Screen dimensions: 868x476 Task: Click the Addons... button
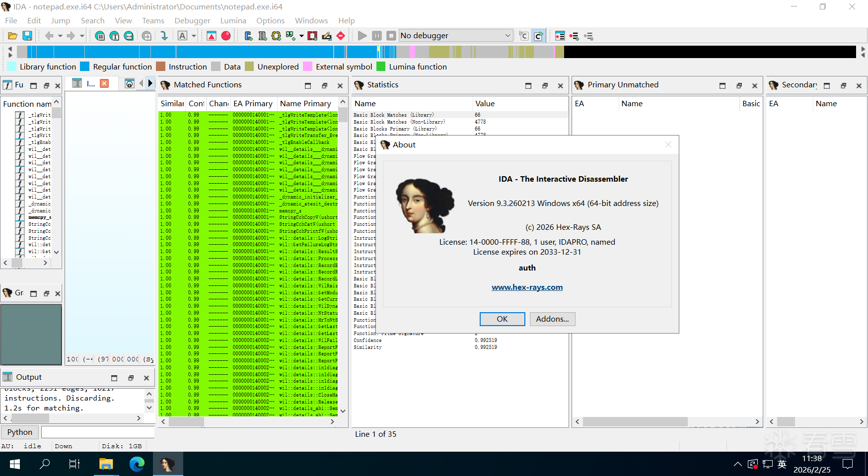click(553, 319)
